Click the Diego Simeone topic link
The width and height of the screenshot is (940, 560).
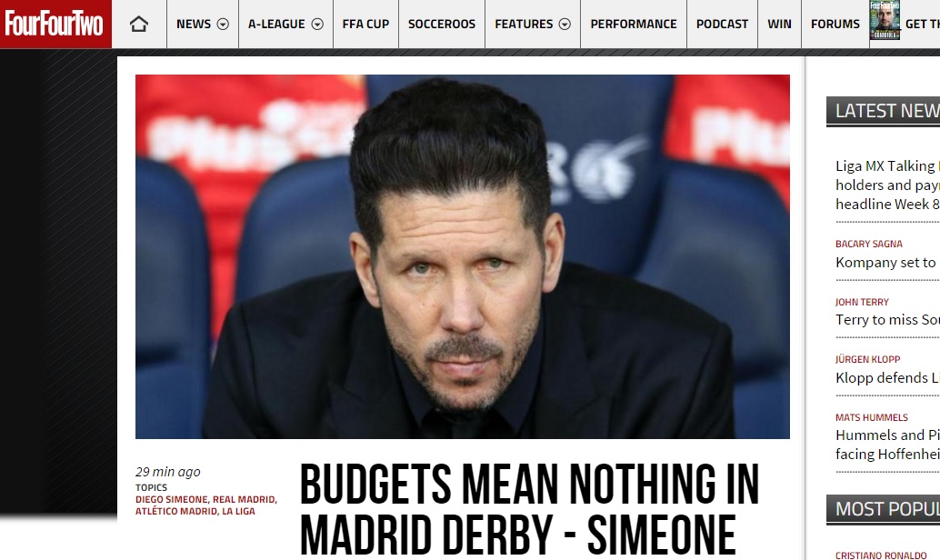tap(171, 499)
